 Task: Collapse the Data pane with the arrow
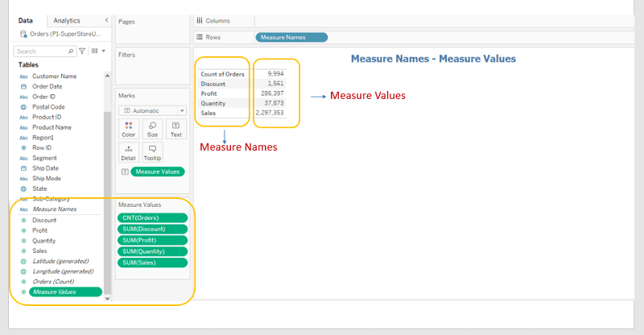107,20
